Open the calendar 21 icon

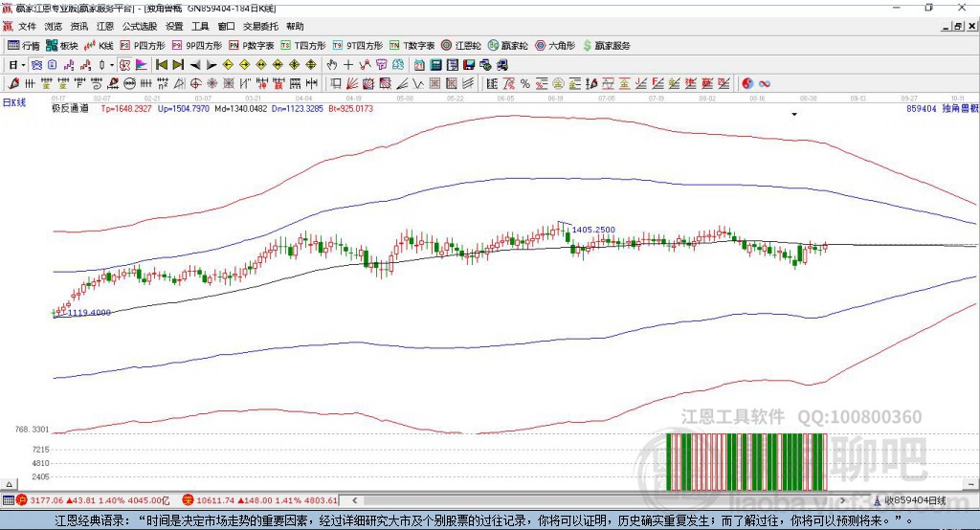419,65
